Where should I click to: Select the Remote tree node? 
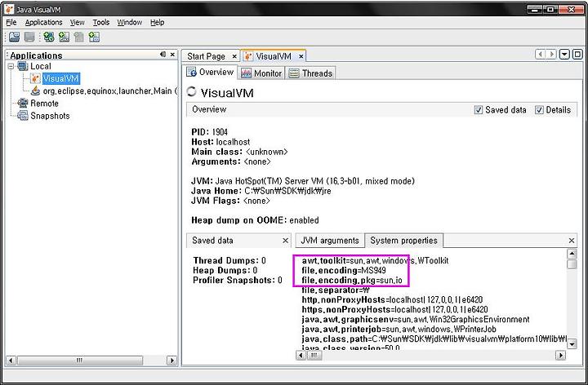[x=44, y=104]
